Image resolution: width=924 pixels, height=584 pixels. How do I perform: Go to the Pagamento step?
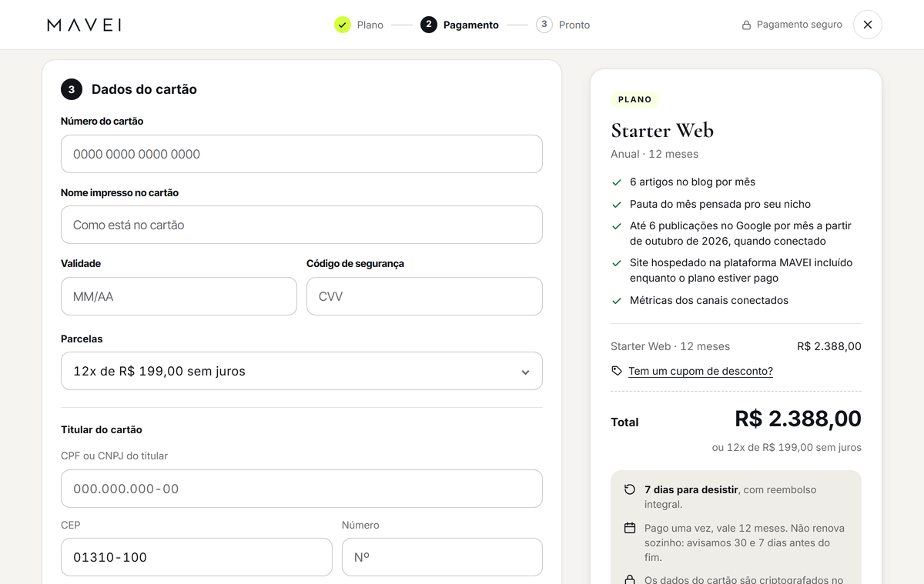(460, 25)
